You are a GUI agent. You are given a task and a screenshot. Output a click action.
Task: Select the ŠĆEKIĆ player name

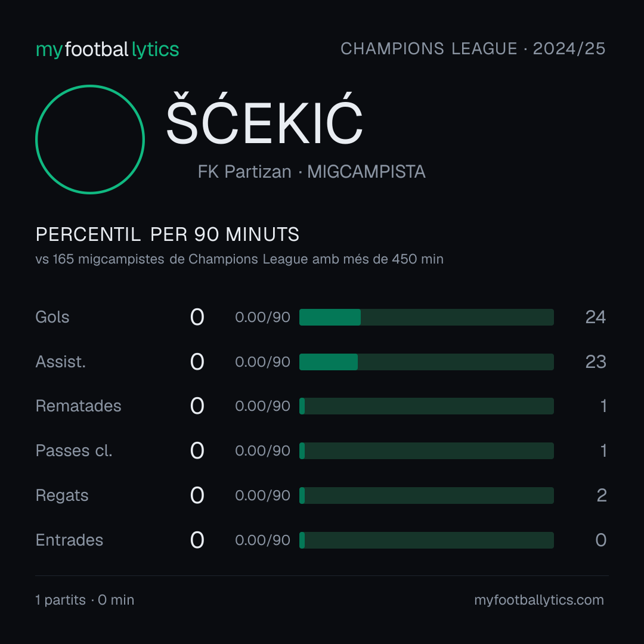pos(265,119)
